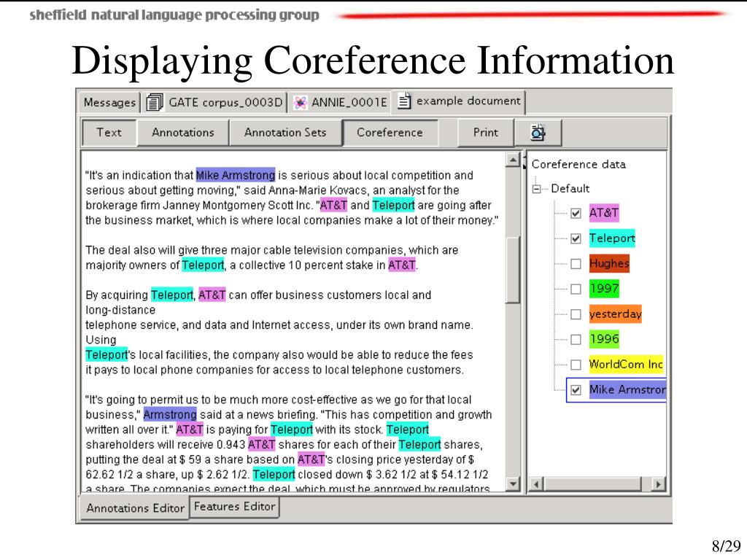Click the coreference panel scroll-left arrow
The height and width of the screenshot is (560, 747).
click(535, 484)
